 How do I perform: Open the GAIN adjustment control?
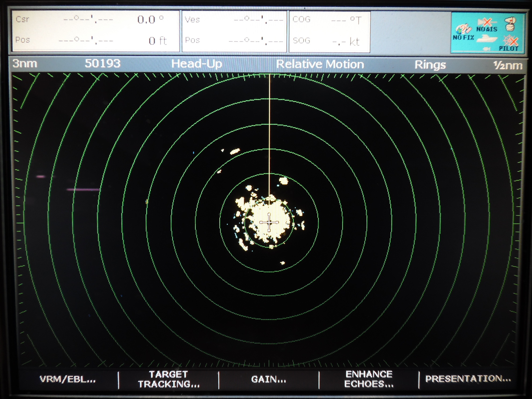coord(269,379)
